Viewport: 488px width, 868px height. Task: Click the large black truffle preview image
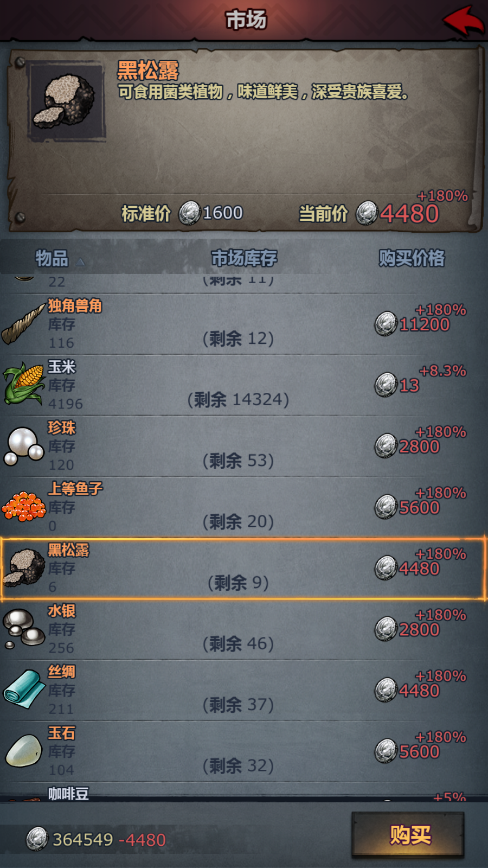(x=67, y=102)
